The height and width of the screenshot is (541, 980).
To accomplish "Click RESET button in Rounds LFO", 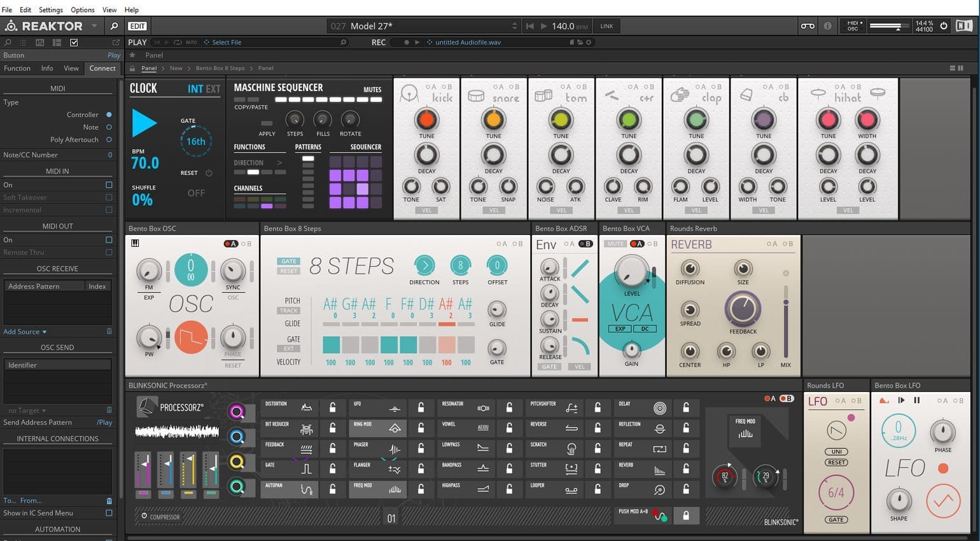I will click(836, 462).
